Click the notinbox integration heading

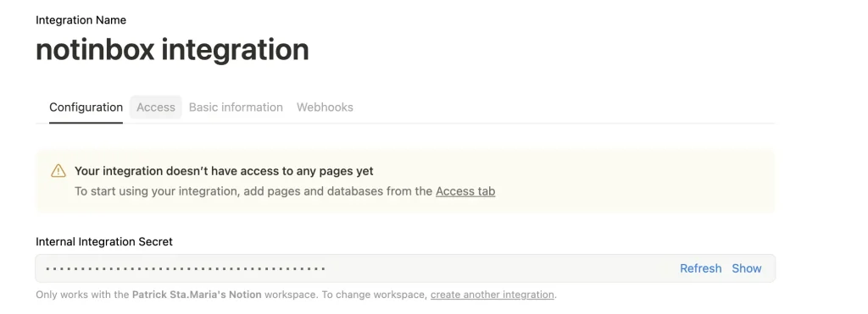coord(172,50)
